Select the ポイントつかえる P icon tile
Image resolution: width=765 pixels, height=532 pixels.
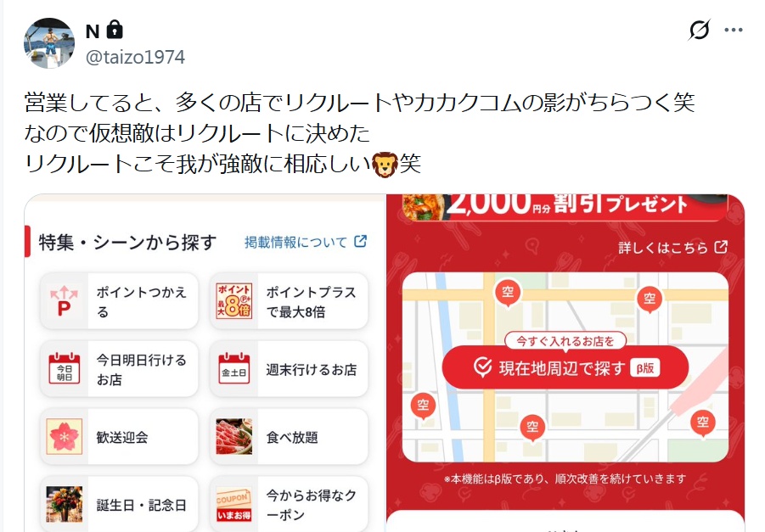pos(119,301)
